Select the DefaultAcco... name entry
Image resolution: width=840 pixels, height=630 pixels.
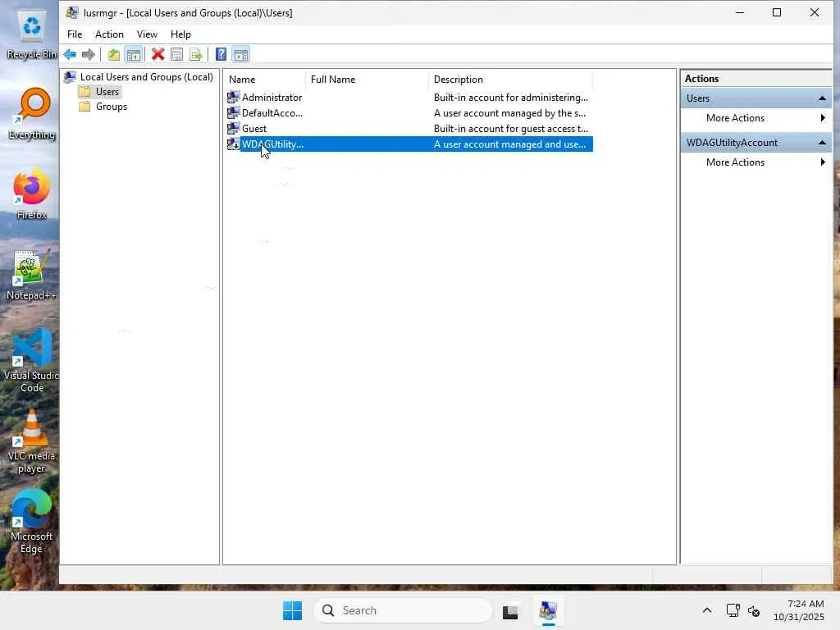(x=272, y=112)
